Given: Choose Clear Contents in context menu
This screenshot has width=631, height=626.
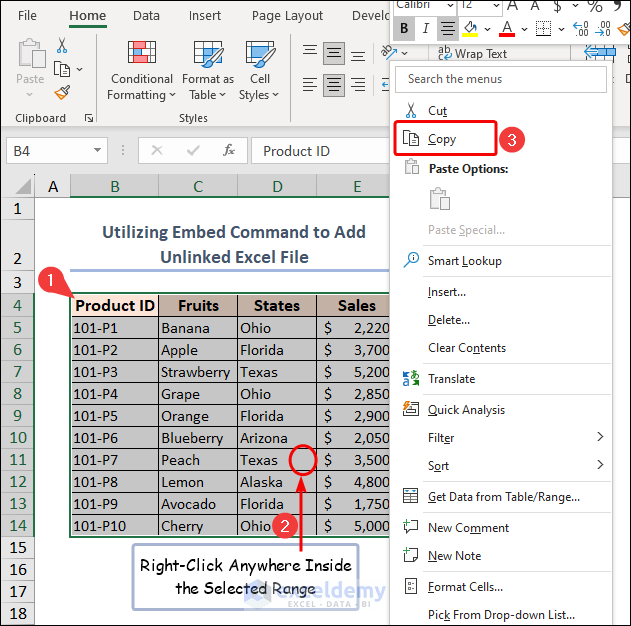Looking at the screenshot, I should pos(467,348).
